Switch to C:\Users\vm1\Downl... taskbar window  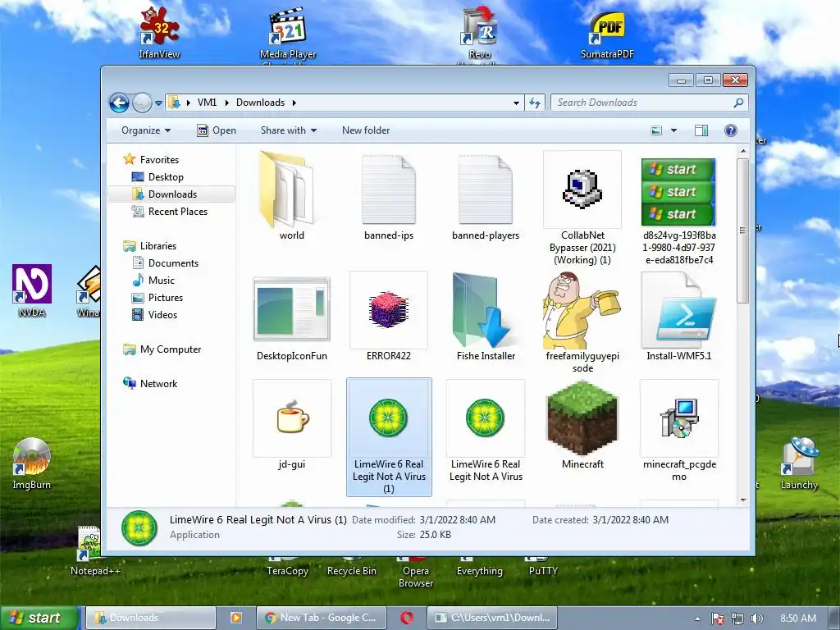point(492,618)
